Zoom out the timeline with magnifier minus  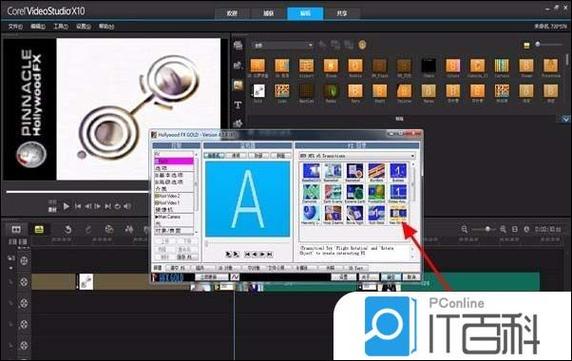tap(464, 229)
